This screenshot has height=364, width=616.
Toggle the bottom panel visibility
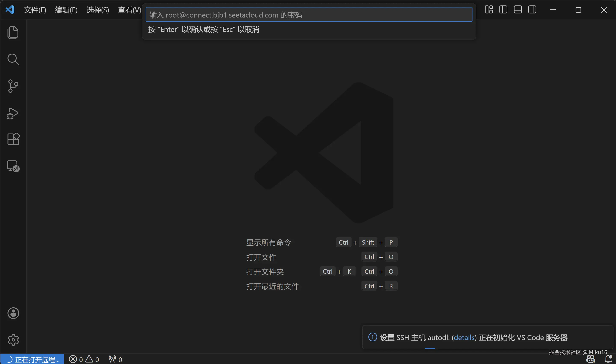pos(517,10)
